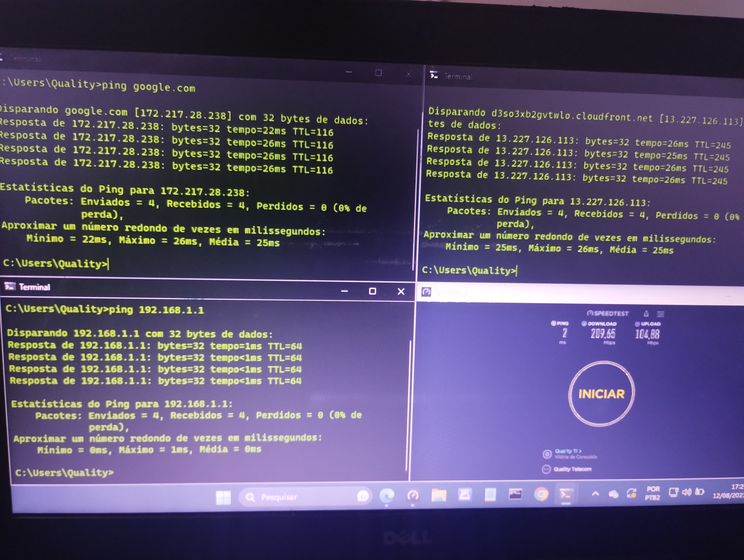Screen dimensions: 744x560
Task: Launch Google Chrome from the taskbar
Action: tap(541, 494)
